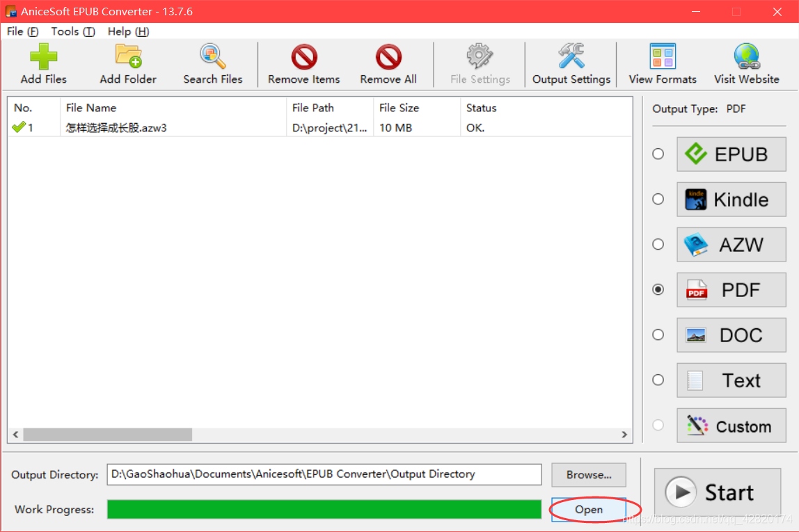Click the left scroll arrow of file list
This screenshot has width=799, height=532.
[x=16, y=434]
